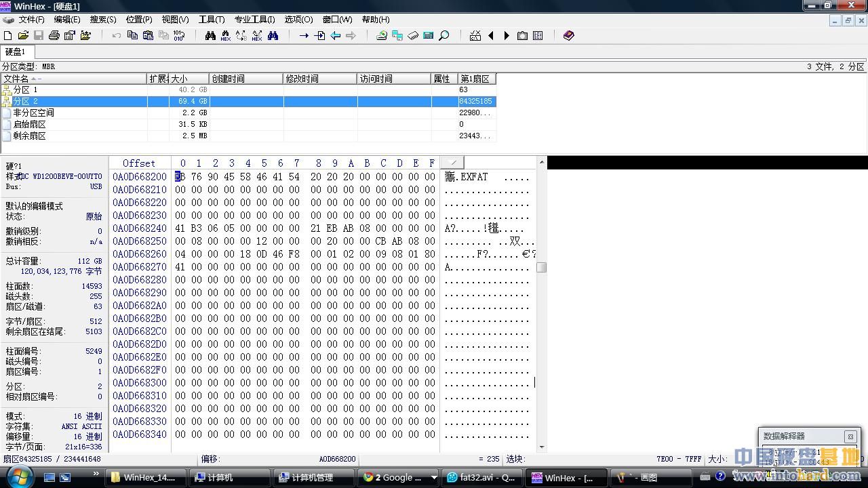The height and width of the screenshot is (488, 868).
Task: Sort by 修改时间 column header
Action: click(x=320, y=79)
